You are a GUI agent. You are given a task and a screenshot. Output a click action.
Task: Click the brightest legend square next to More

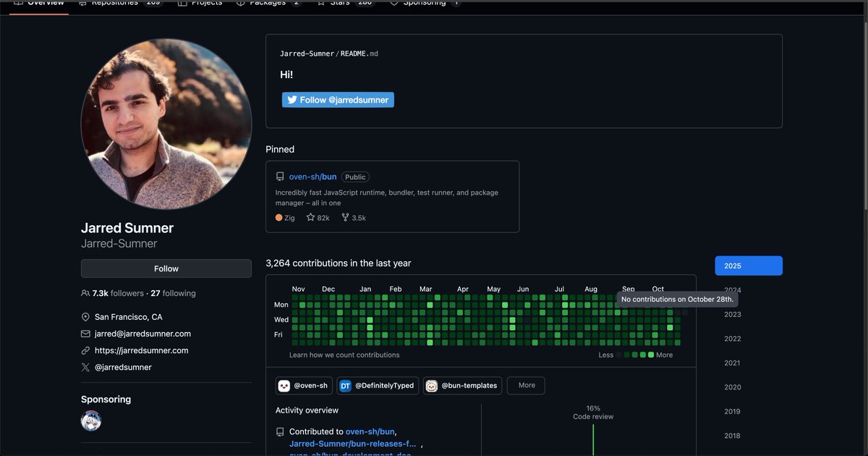point(651,355)
